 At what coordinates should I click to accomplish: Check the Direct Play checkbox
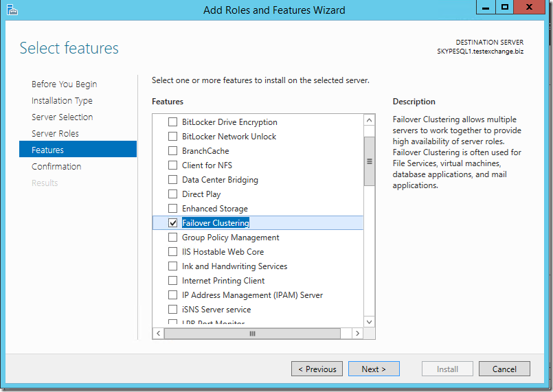pyautogui.click(x=173, y=194)
